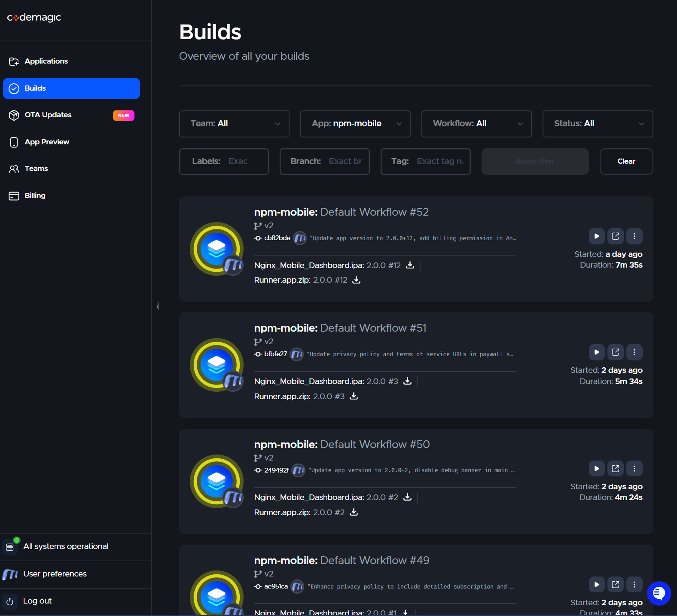This screenshot has height=616, width=677.
Task: Open build Default Workflow #51 title
Action: pyautogui.click(x=340, y=328)
